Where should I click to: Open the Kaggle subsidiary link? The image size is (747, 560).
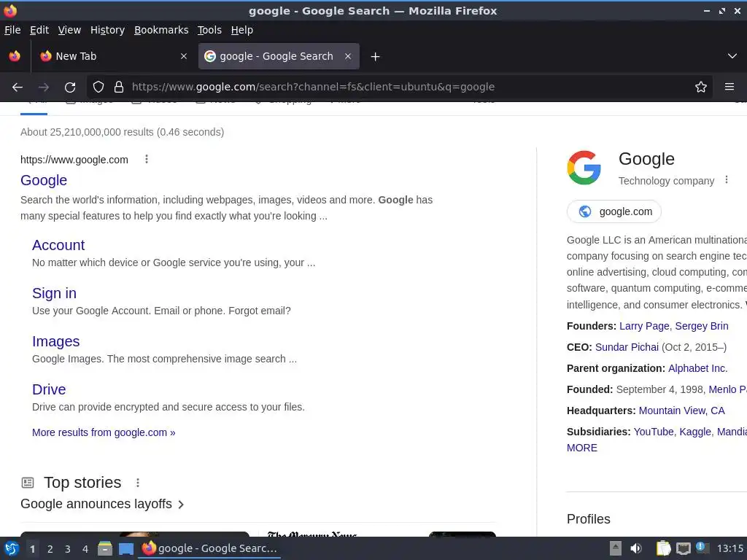pyautogui.click(x=695, y=432)
